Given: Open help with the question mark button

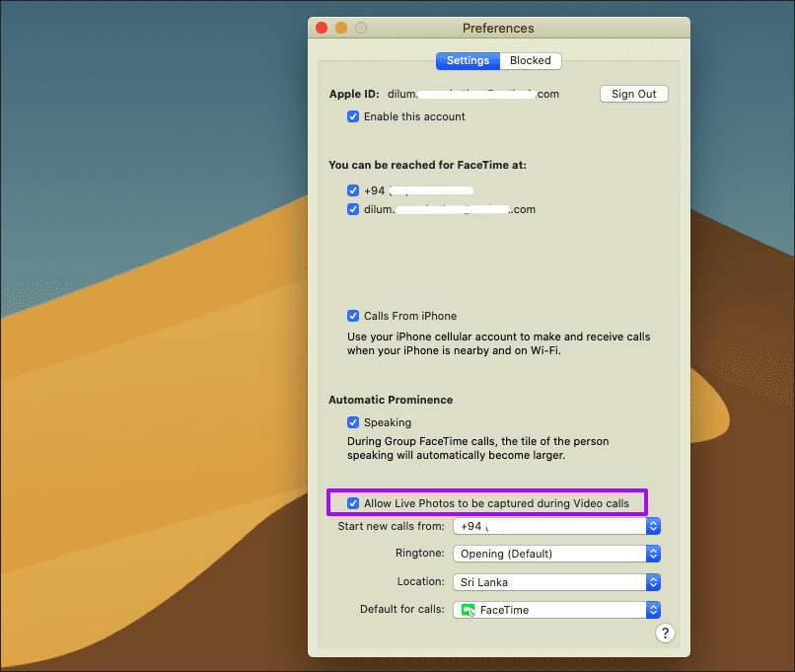Looking at the screenshot, I should [665, 633].
